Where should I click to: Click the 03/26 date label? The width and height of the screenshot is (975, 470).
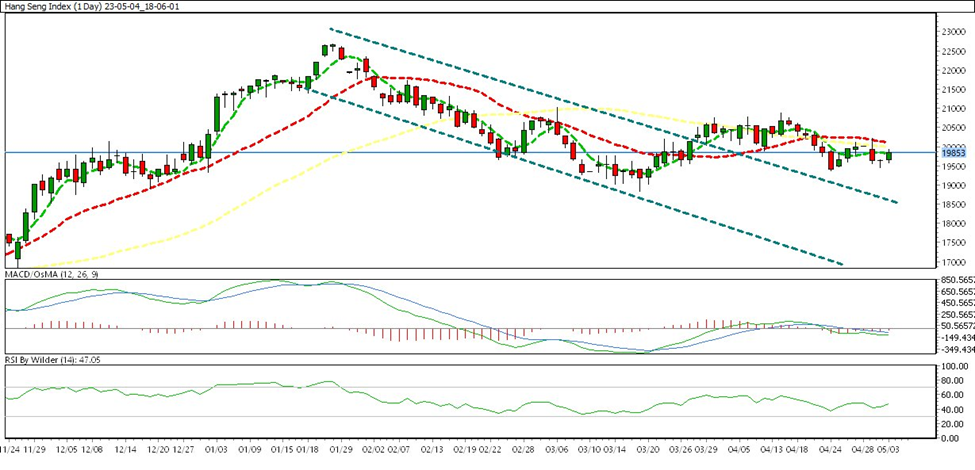(x=683, y=448)
